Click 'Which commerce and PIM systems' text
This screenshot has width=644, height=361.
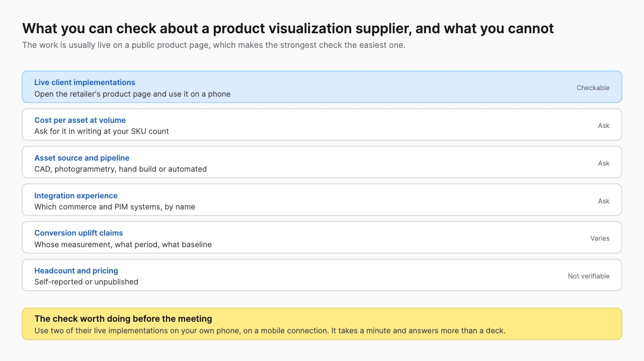click(x=115, y=207)
